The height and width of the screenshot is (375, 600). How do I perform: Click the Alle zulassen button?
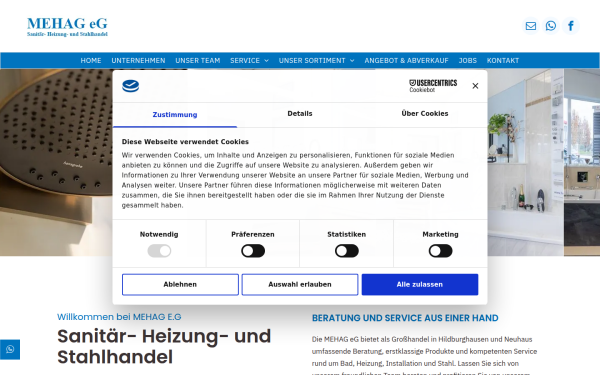tap(420, 284)
